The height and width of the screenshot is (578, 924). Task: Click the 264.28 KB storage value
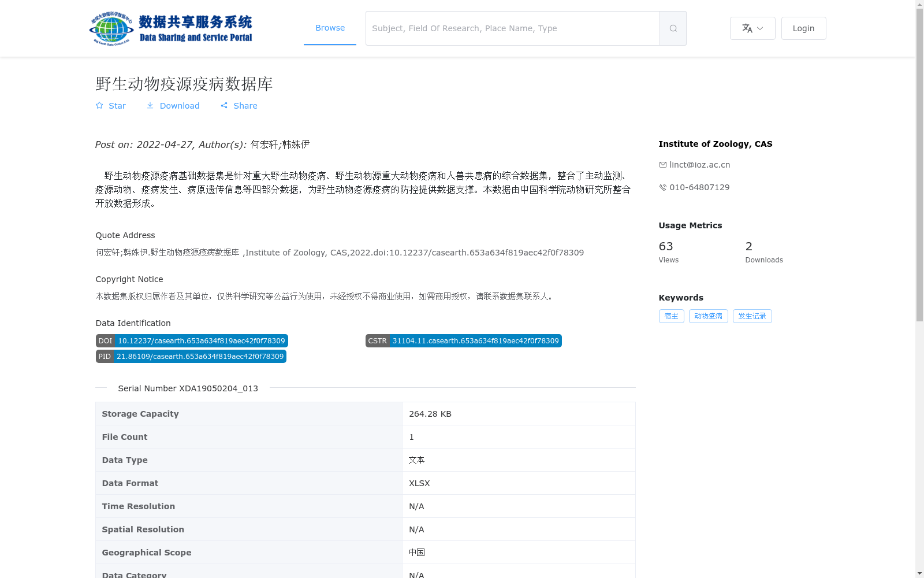pos(430,414)
